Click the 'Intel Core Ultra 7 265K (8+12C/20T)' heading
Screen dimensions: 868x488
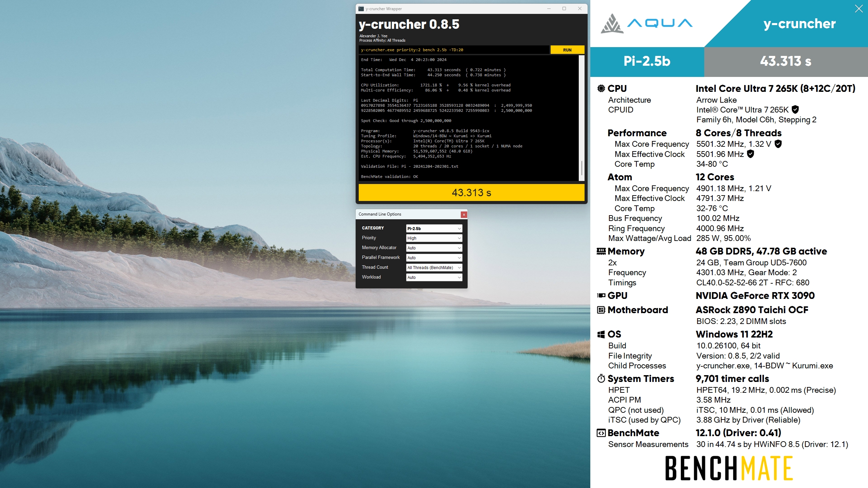click(775, 89)
